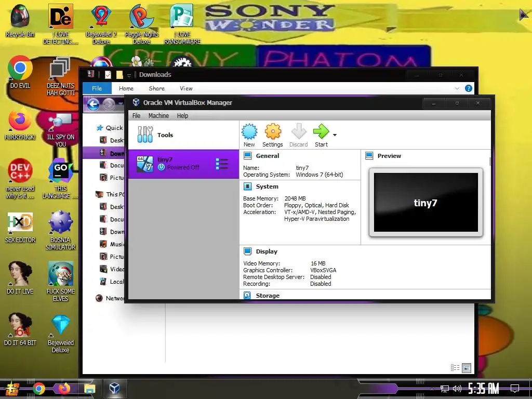Click the Storage section header
Screen dimensions: 532x399
click(268, 296)
